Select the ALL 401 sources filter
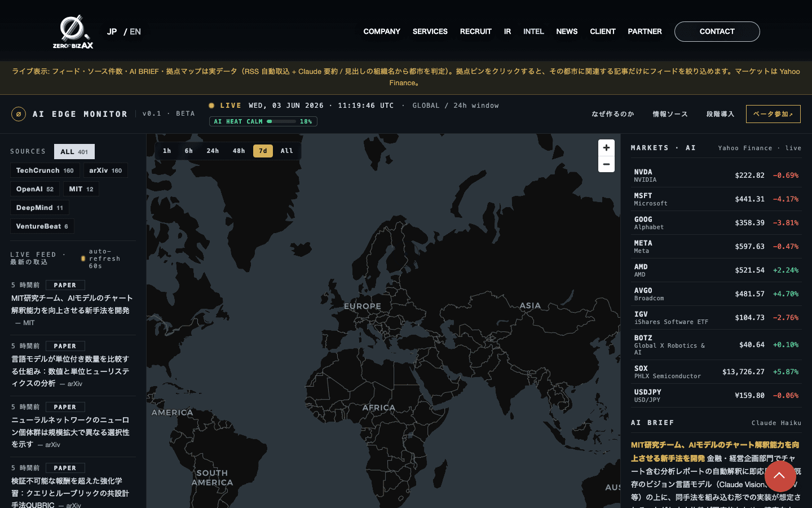Viewport: 812px width, 508px height. (x=74, y=152)
